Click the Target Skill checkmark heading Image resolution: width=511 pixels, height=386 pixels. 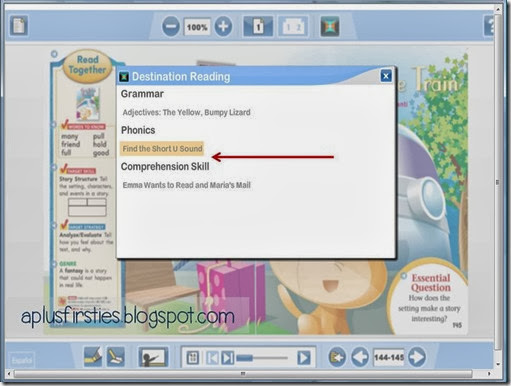78,170
